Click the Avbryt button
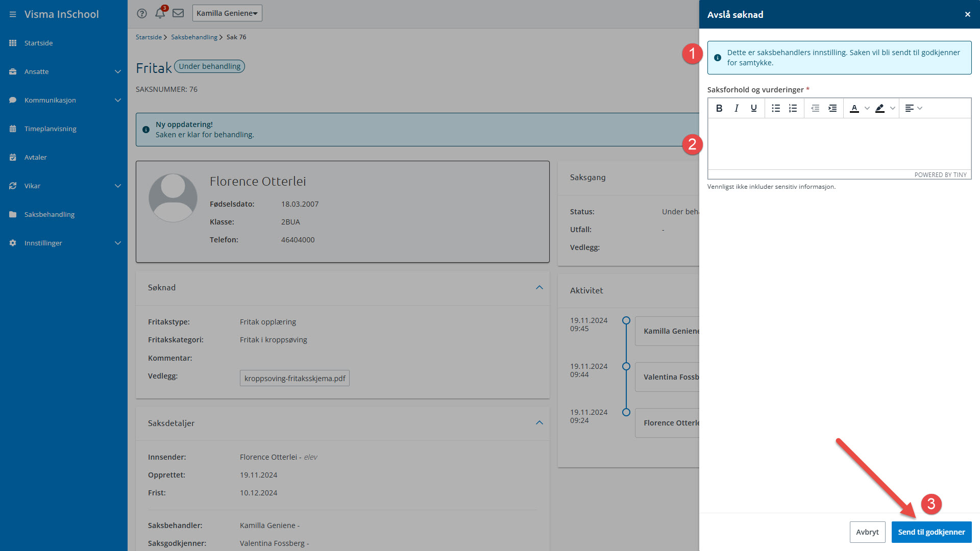This screenshot has width=980, height=551. 867,532
